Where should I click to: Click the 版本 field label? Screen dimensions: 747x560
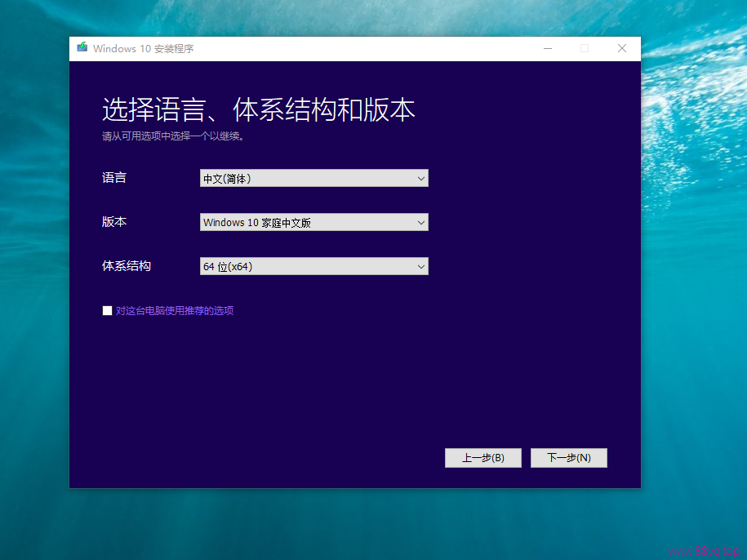[114, 222]
